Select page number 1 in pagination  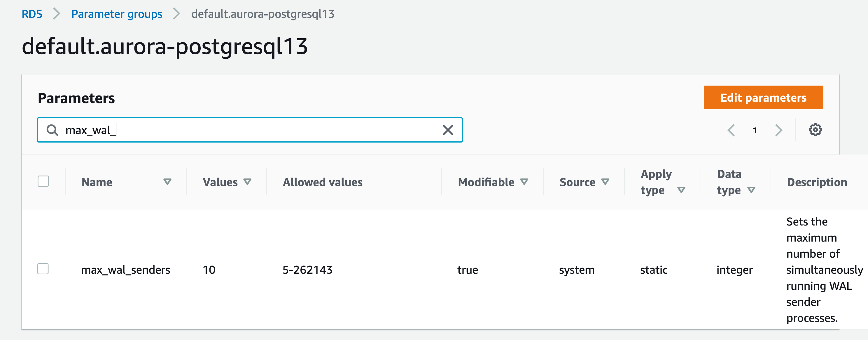(x=755, y=130)
